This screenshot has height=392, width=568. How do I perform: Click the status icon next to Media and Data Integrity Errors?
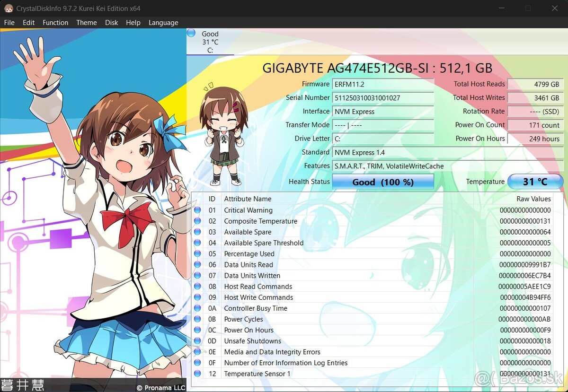(x=198, y=352)
